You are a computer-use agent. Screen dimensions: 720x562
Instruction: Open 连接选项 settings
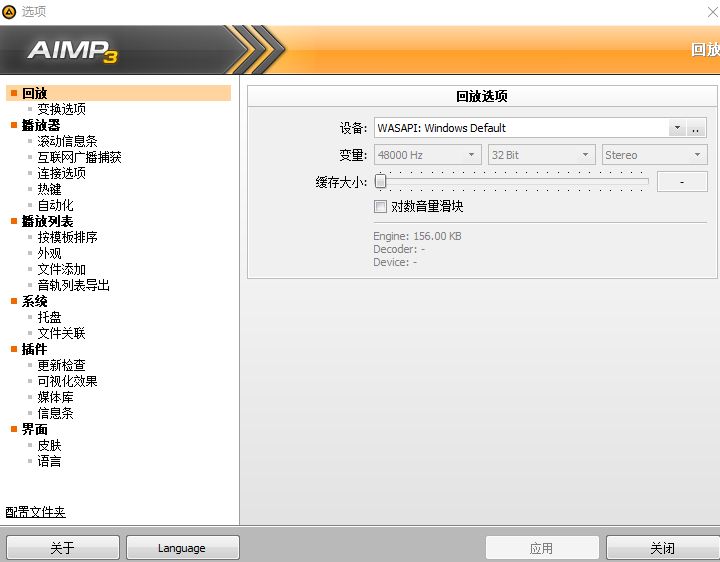pyautogui.click(x=62, y=174)
